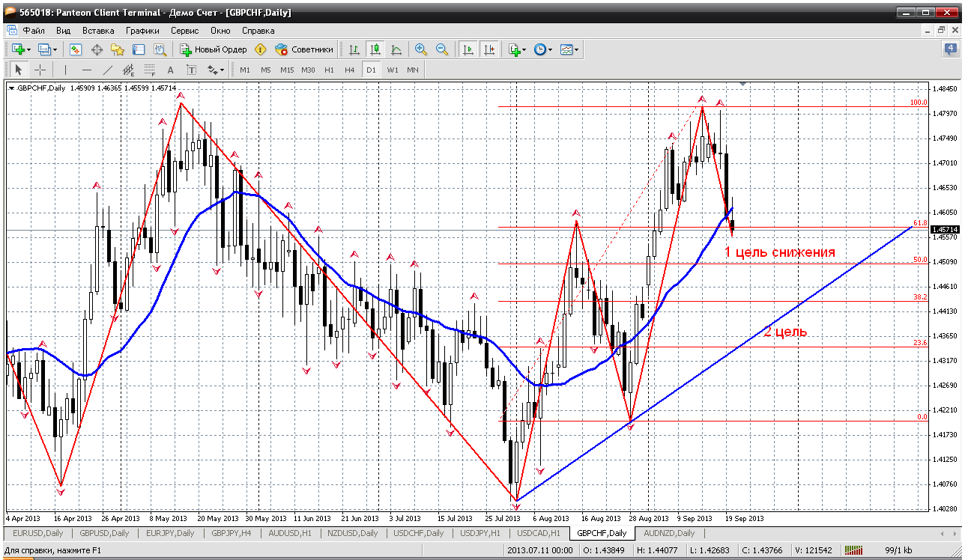This screenshot has height=560, width=965.
Task: Select the crosshair tool
Action: pyautogui.click(x=40, y=70)
